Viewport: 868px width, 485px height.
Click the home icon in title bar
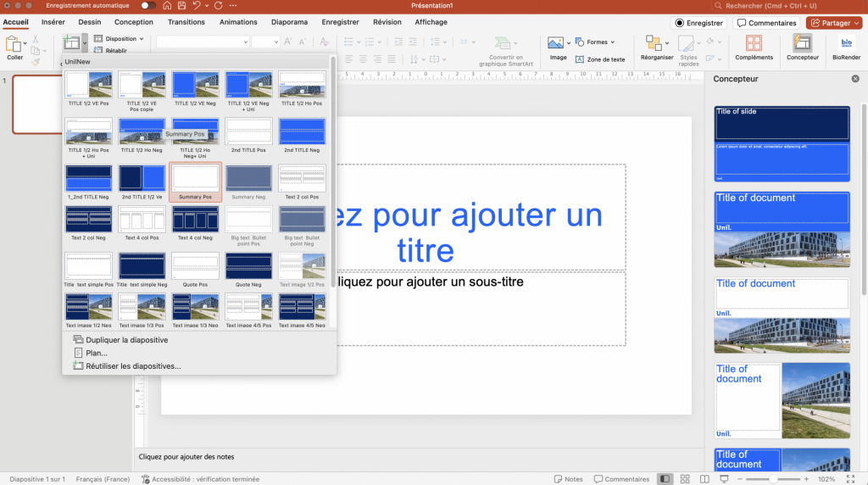coord(168,6)
